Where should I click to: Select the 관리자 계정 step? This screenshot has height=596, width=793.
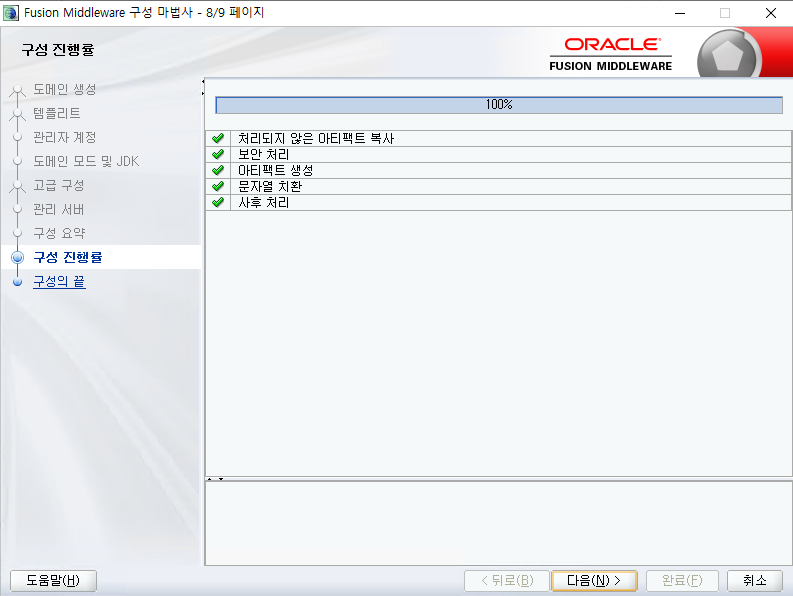(65, 137)
